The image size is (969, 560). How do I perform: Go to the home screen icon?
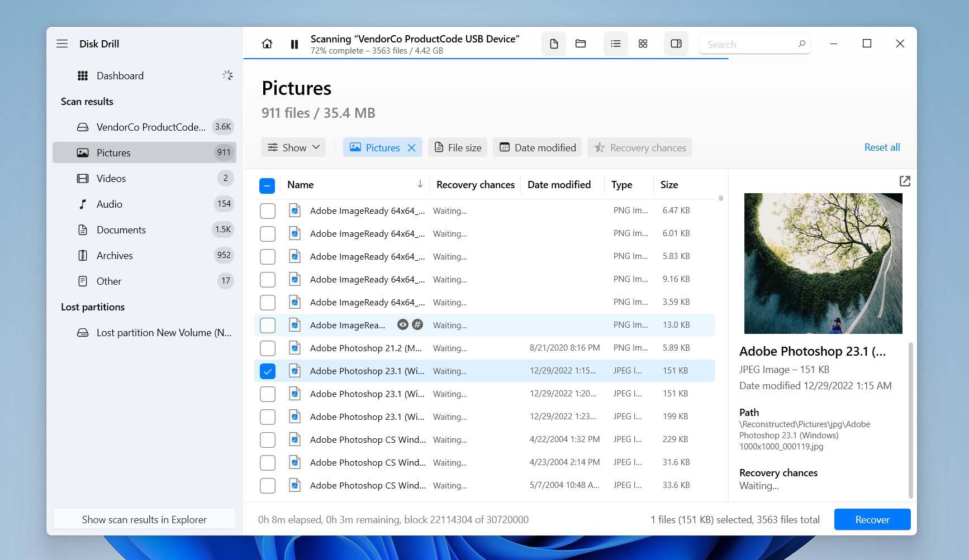click(267, 44)
